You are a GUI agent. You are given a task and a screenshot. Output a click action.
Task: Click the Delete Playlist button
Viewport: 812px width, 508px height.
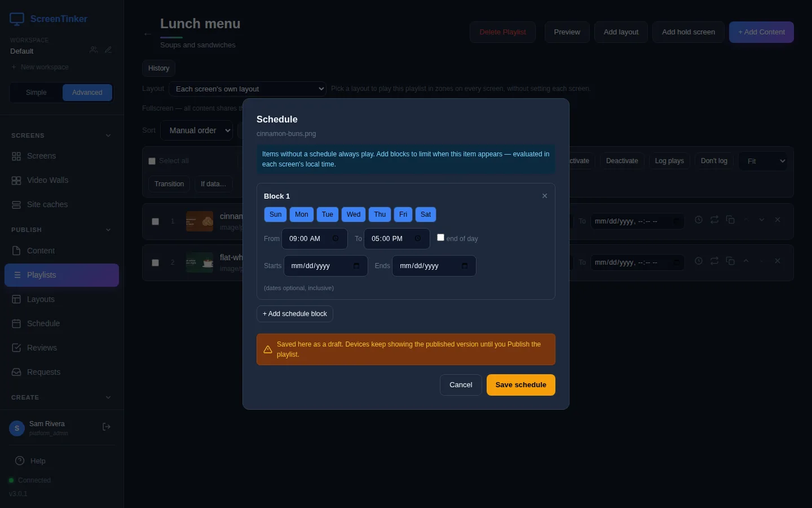pyautogui.click(x=502, y=32)
